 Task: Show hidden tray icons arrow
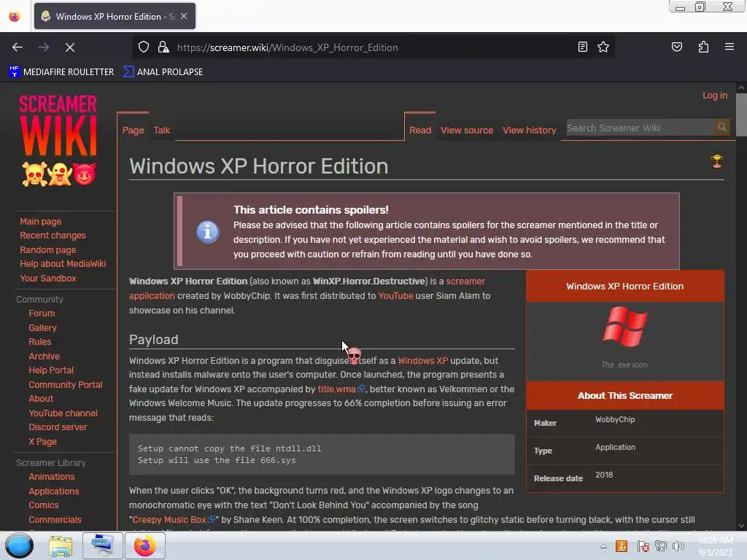coord(603,546)
